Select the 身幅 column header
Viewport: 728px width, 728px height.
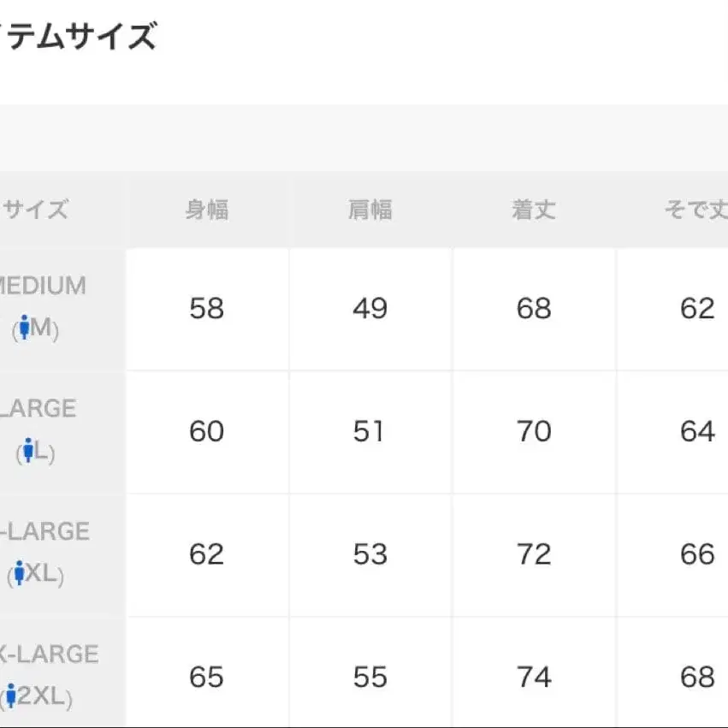click(207, 210)
